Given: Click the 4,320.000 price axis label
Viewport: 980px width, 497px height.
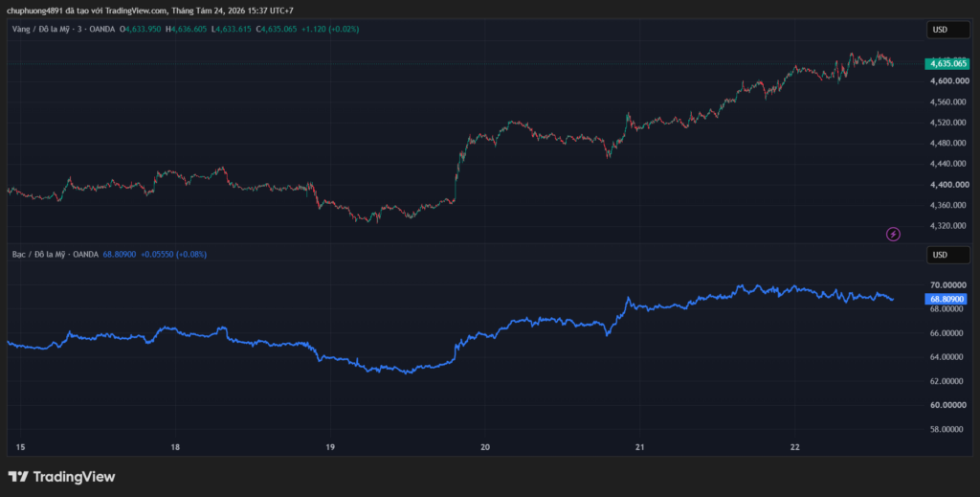Looking at the screenshot, I should pos(948,226).
